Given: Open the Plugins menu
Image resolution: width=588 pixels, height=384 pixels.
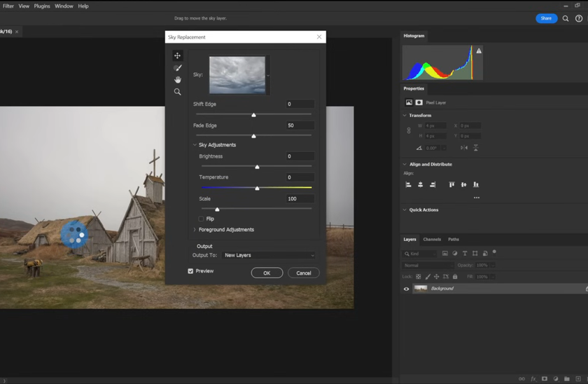Looking at the screenshot, I should click(x=42, y=6).
